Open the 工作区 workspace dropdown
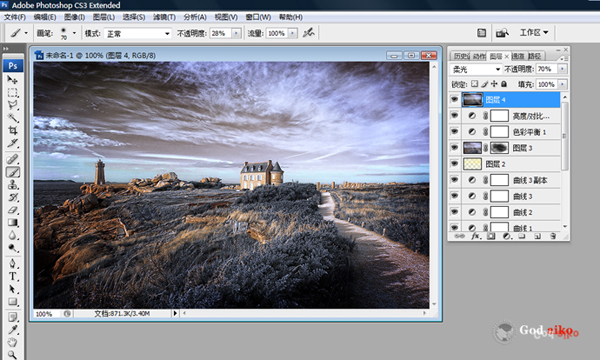The width and height of the screenshot is (600, 360). (533, 33)
